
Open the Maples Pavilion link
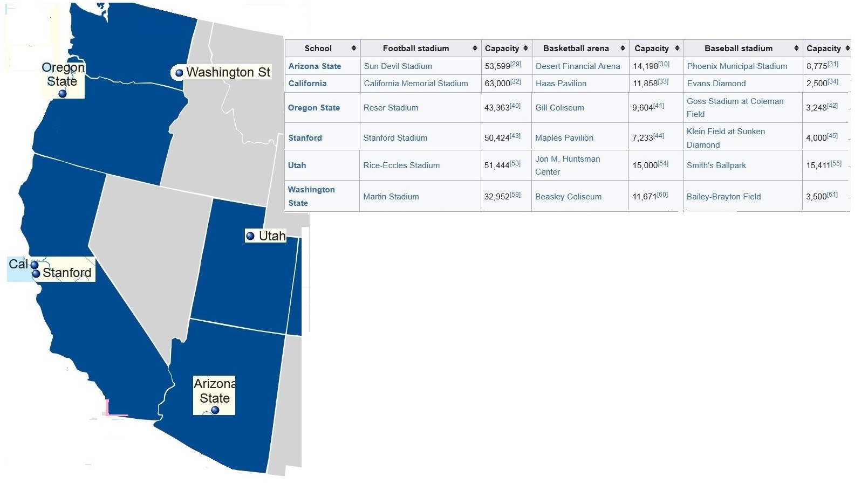tap(564, 137)
